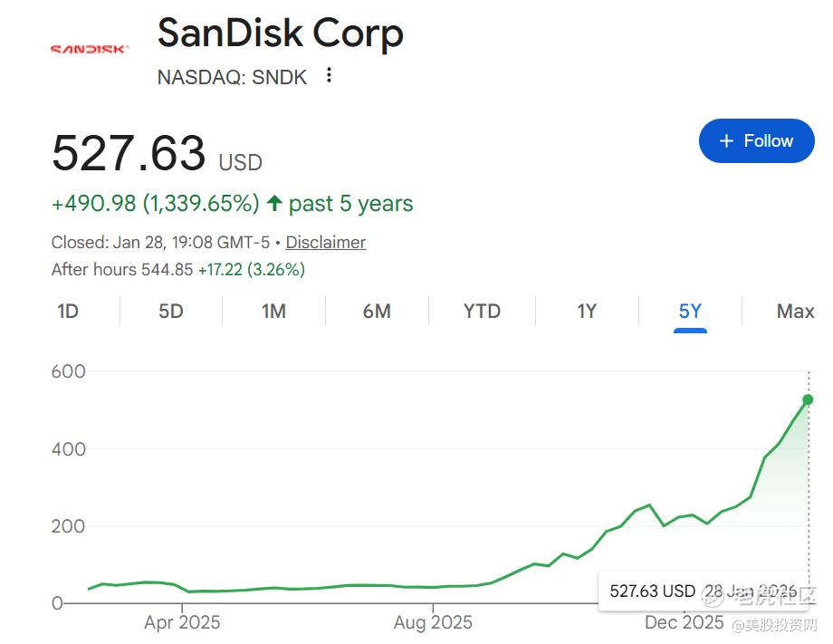Viewport: 833px width, 644px height.
Task: Click the Aug 2025 axis label
Action: tap(433, 622)
